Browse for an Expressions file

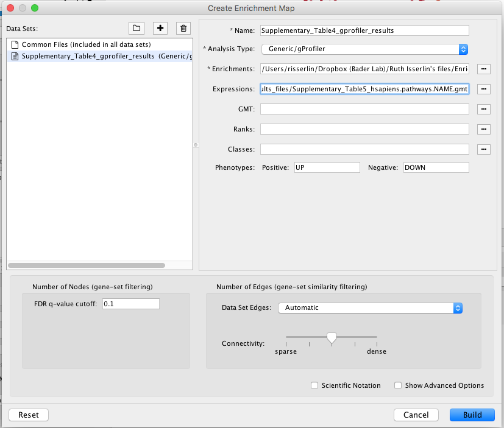pos(483,89)
